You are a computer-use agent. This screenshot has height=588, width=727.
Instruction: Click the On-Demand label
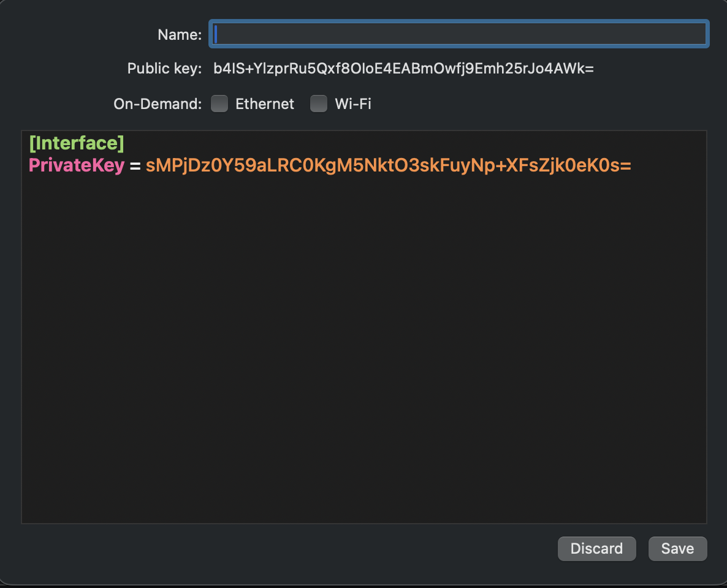[x=158, y=104]
